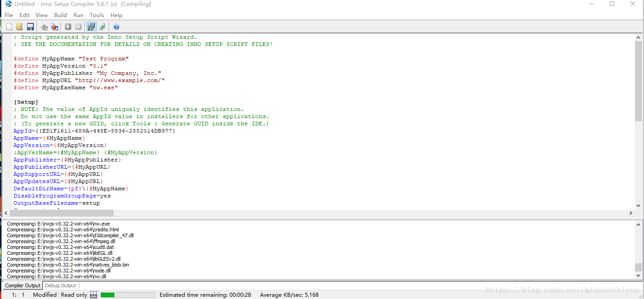Open the Tools menu
644x299 pixels.
tap(96, 15)
